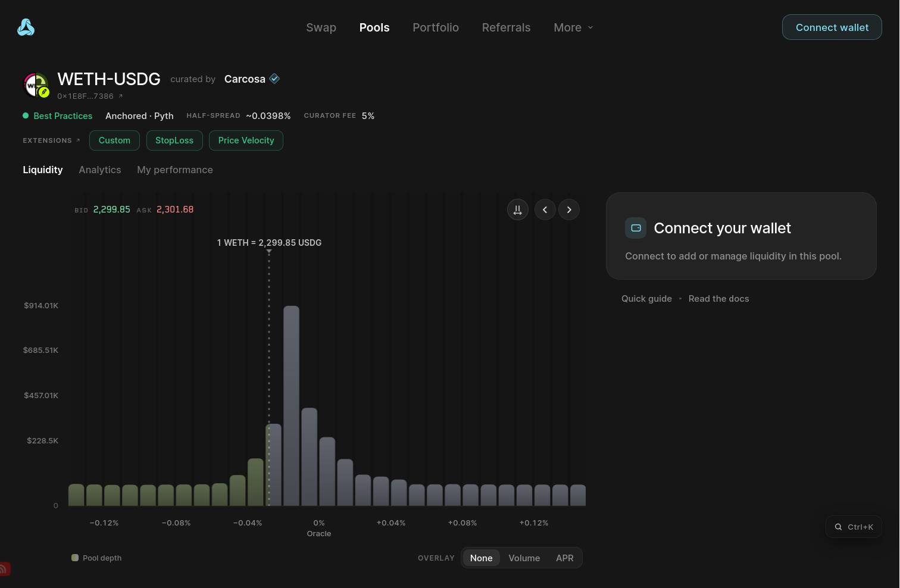
Task: Click the bid price 2,299.85
Action: tap(112, 209)
